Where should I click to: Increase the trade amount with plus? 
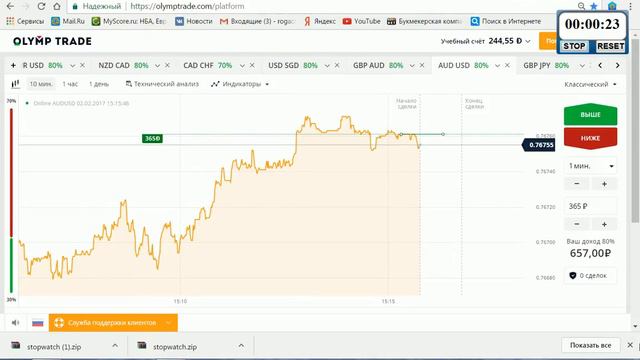pos(604,224)
